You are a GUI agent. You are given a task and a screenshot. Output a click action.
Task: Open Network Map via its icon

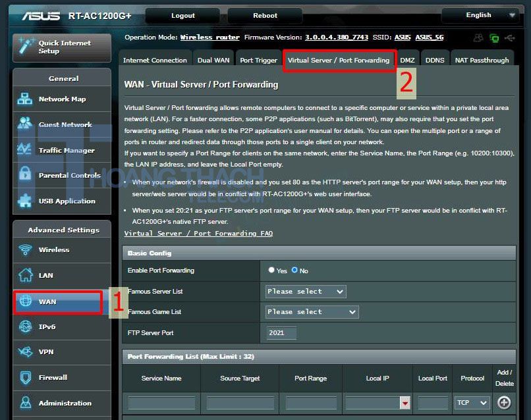click(x=25, y=99)
